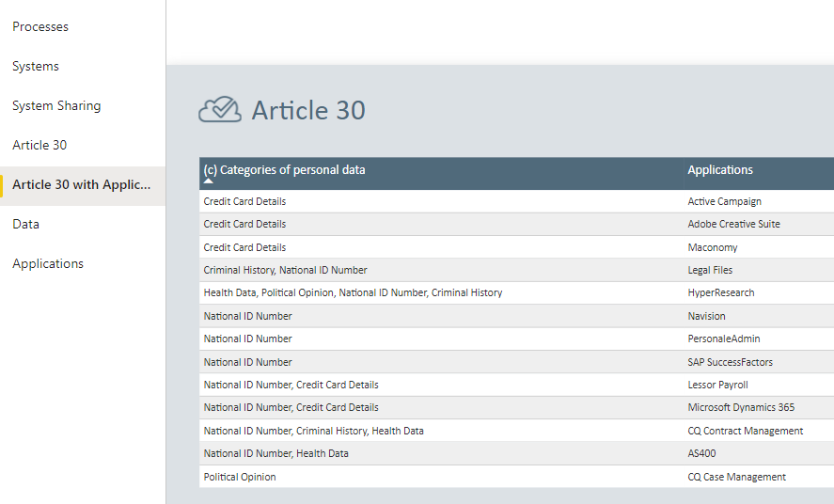Click the Article 30 cloud checkmark icon

(219, 110)
